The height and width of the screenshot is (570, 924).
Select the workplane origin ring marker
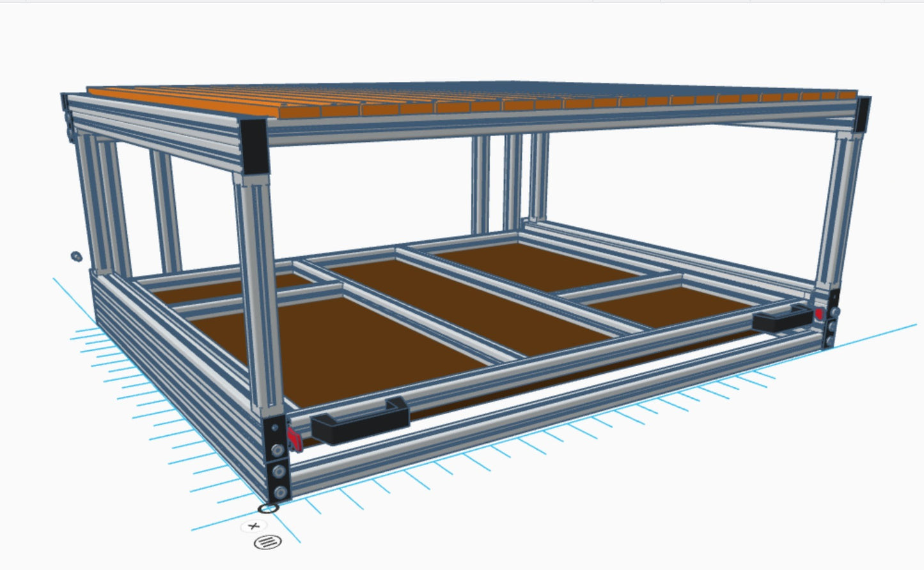tap(268, 509)
